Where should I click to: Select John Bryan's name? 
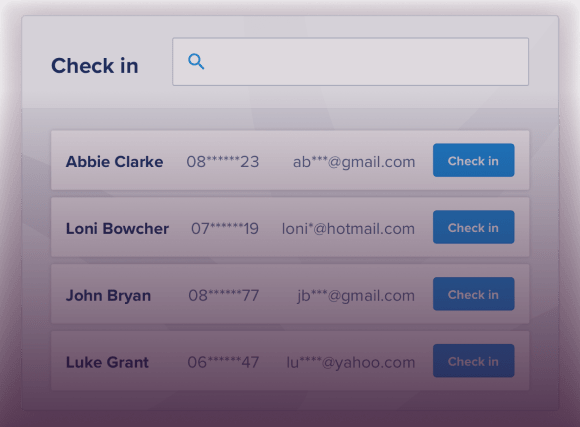point(108,296)
